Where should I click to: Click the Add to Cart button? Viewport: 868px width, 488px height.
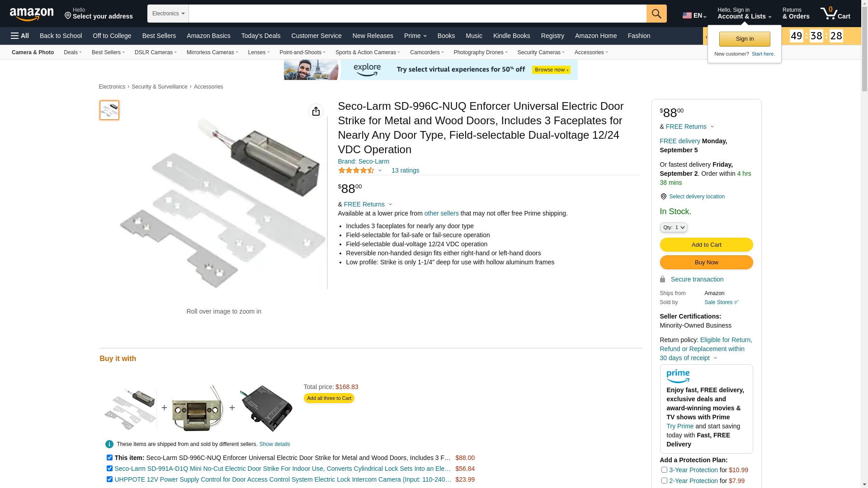click(706, 244)
